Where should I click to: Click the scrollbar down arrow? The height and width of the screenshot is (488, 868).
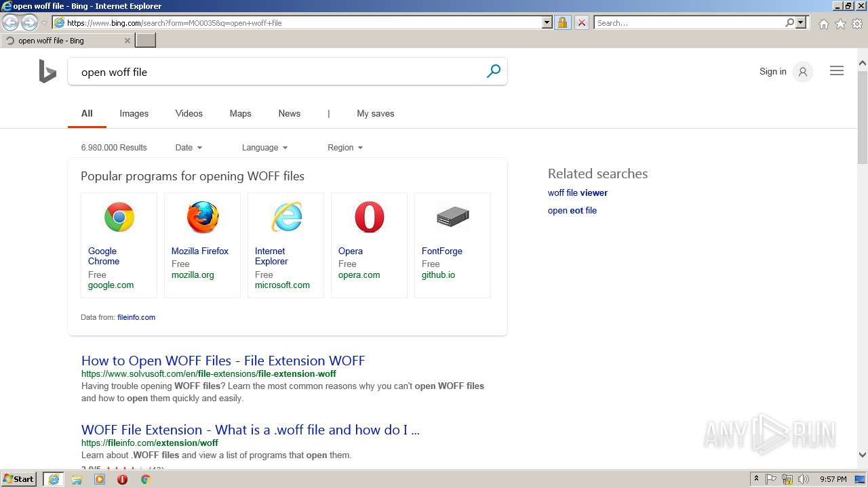863,455
